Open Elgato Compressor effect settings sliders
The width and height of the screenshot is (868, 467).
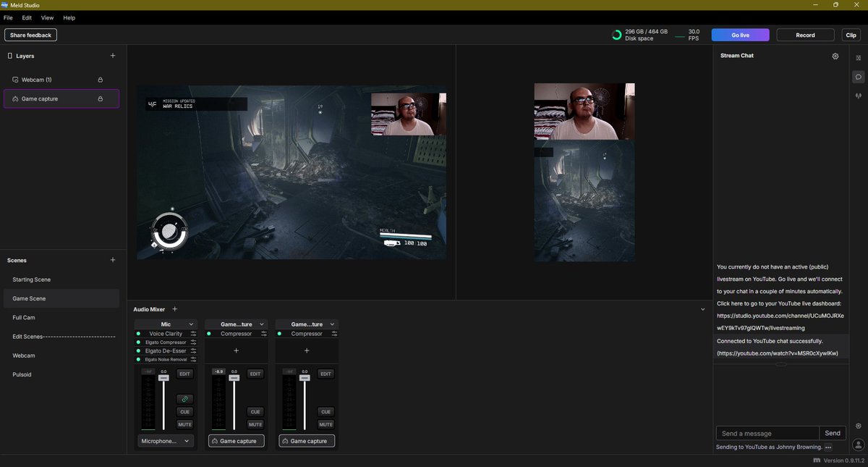click(193, 342)
